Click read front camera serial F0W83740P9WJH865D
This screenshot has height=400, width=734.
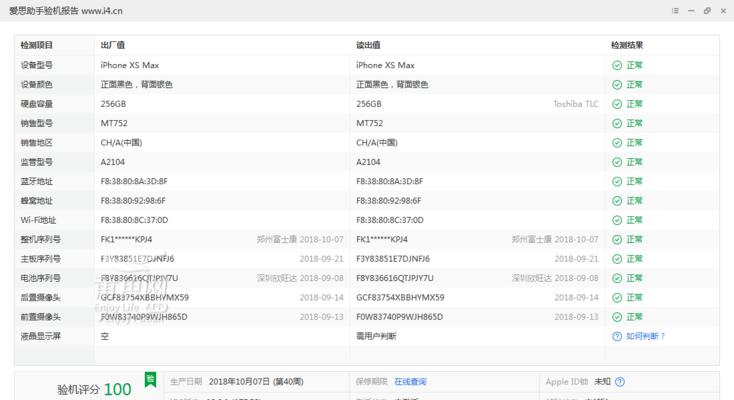399,317
